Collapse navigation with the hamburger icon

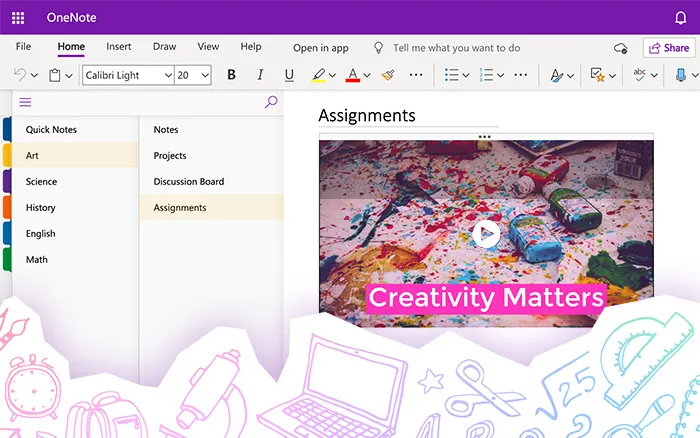(x=25, y=102)
